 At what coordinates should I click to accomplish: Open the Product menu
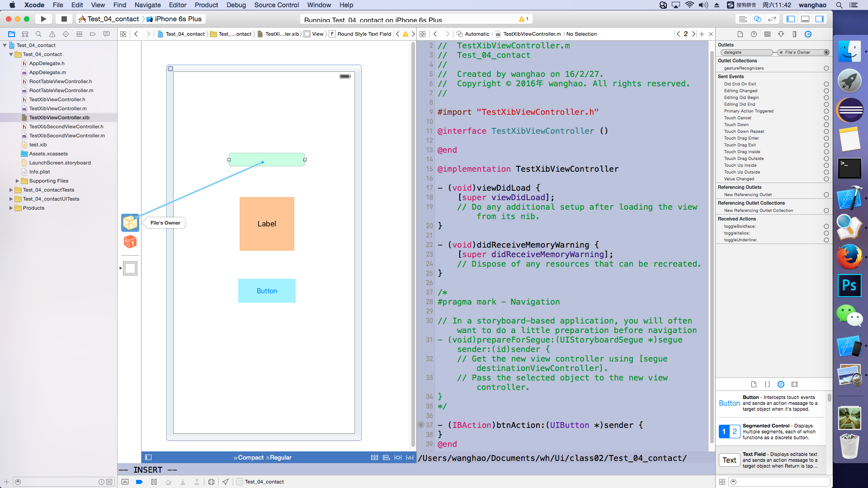click(x=206, y=5)
